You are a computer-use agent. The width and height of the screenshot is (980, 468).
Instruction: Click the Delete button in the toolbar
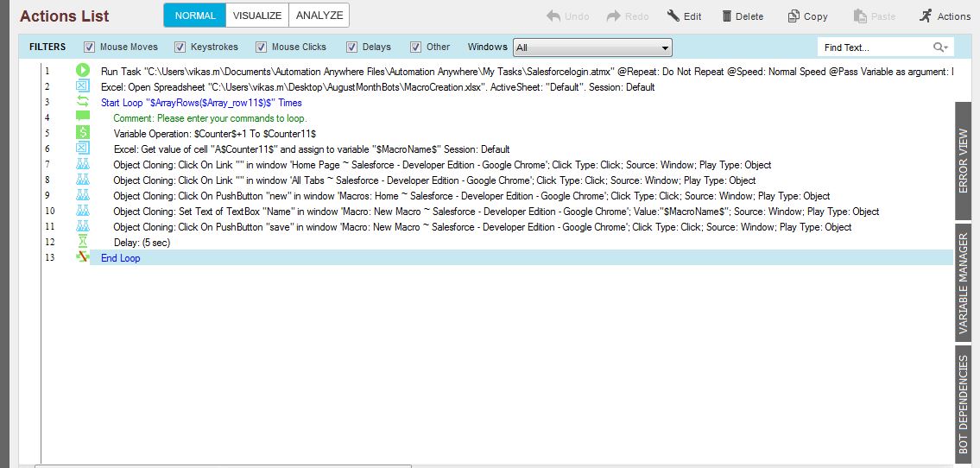coord(742,16)
